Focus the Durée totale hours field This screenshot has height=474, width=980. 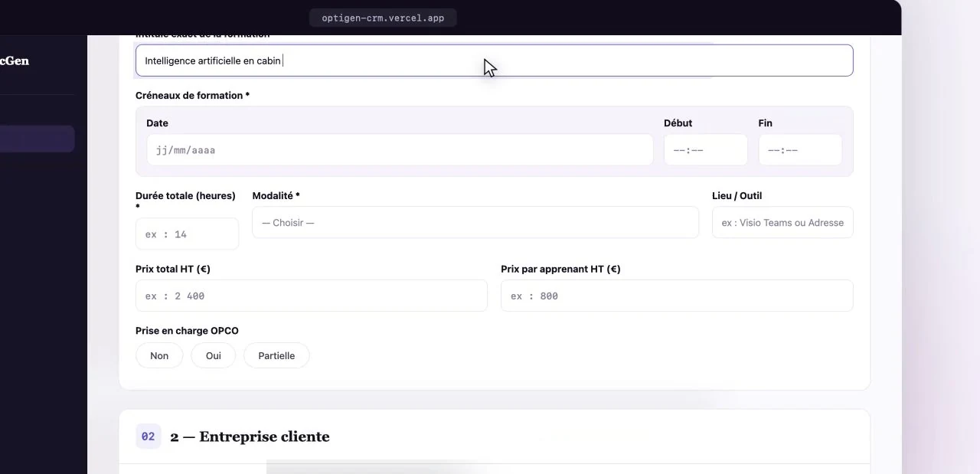pyautogui.click(x=187, y=234)
